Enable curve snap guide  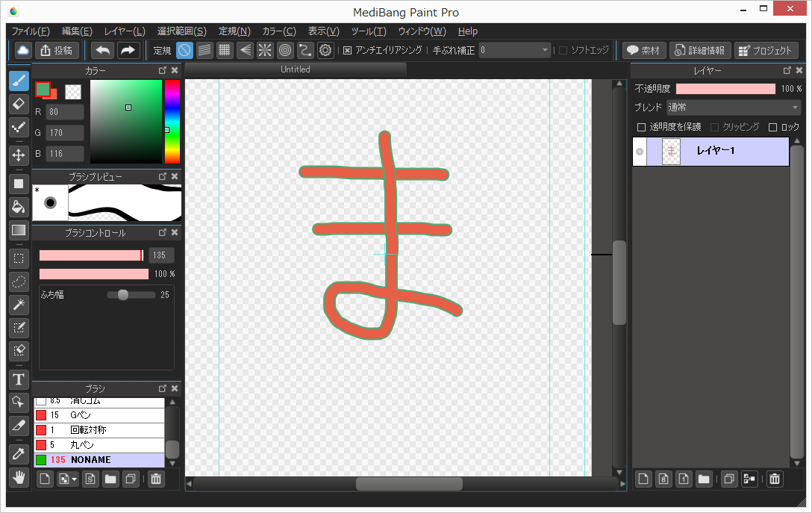[305, 50]
